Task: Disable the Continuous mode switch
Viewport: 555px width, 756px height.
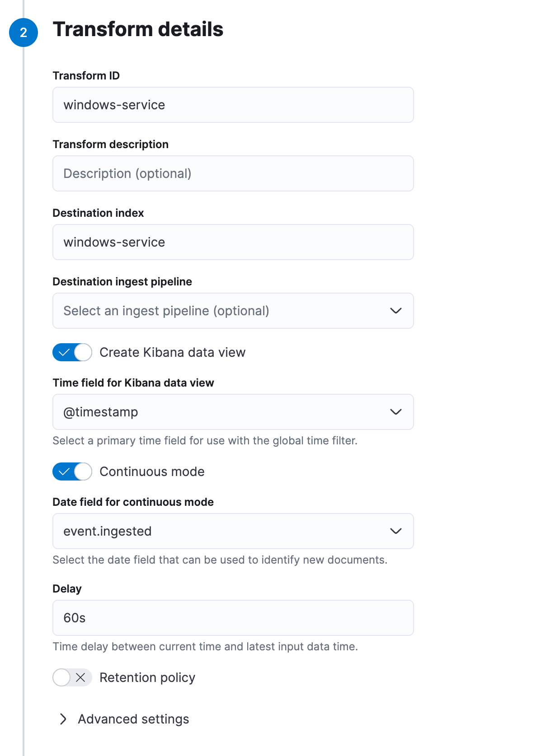Action: (x=72, y=471)
